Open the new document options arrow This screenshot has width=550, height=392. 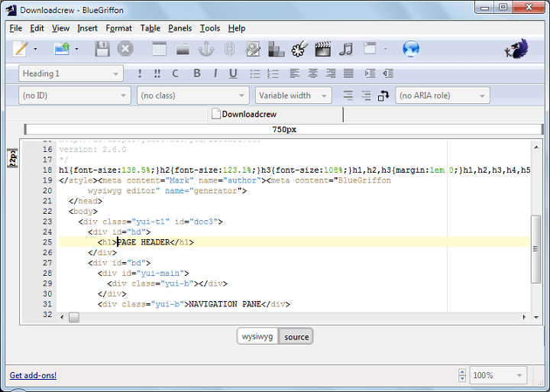[35, 49]
